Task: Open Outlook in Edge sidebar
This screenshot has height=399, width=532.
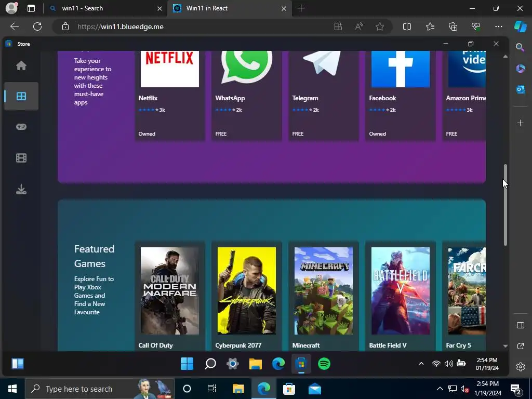Action: [x=520, y=89]
